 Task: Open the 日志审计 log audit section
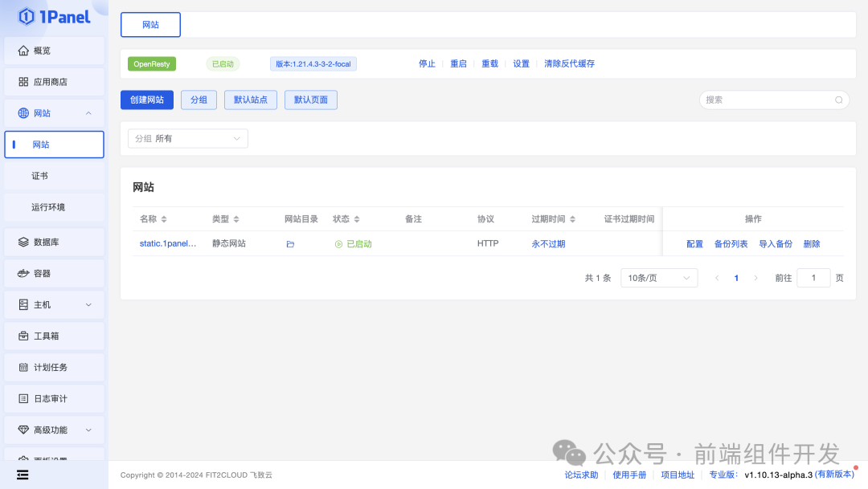[54, 398]
